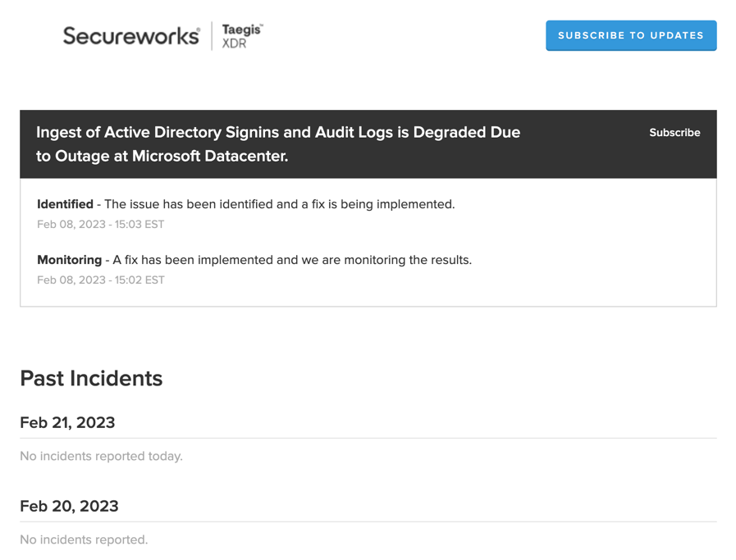The width and height of the screenshot is (736, 560).
Task: Click the Feb 20, 2023 date heading
Action: coord(70,506)
